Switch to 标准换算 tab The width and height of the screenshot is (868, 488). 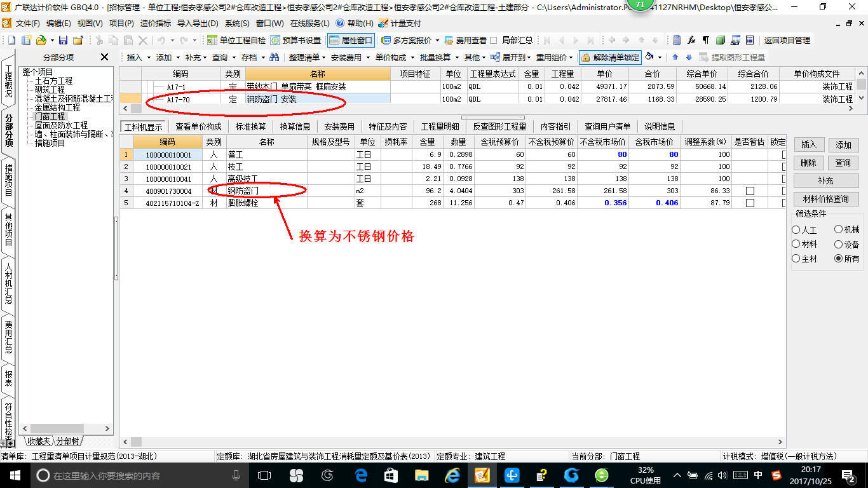coord(250,126)
